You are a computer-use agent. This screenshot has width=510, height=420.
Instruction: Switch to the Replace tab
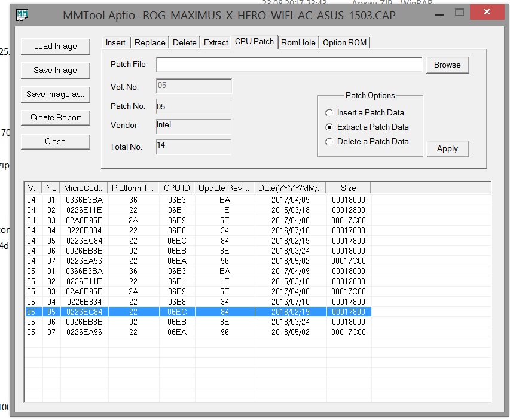click(149, 42)
